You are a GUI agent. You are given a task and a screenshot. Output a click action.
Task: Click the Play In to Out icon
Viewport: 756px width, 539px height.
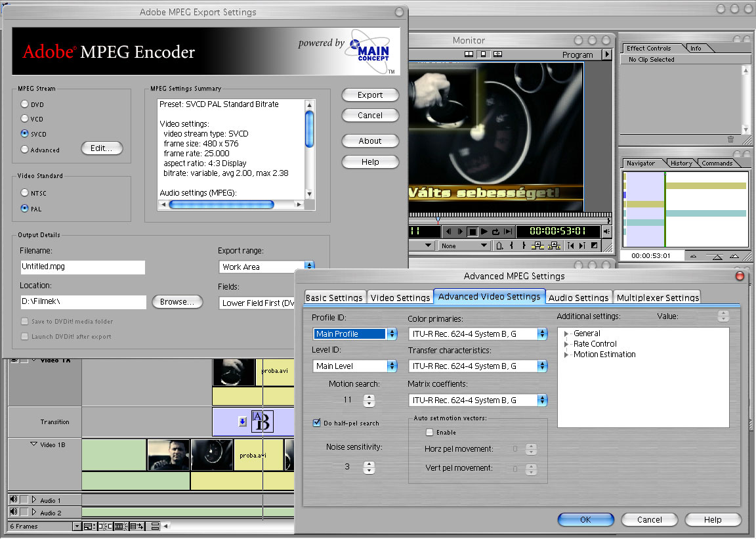508,232
